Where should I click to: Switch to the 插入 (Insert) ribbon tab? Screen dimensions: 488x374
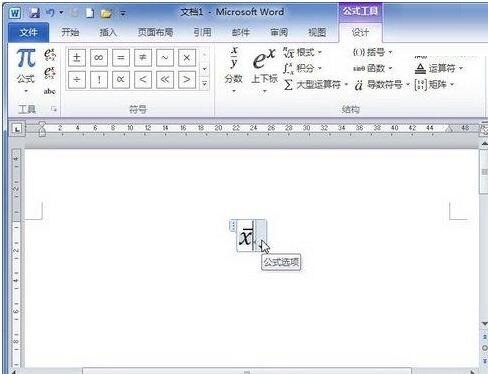pyautogui.click(x=108, y=32)
